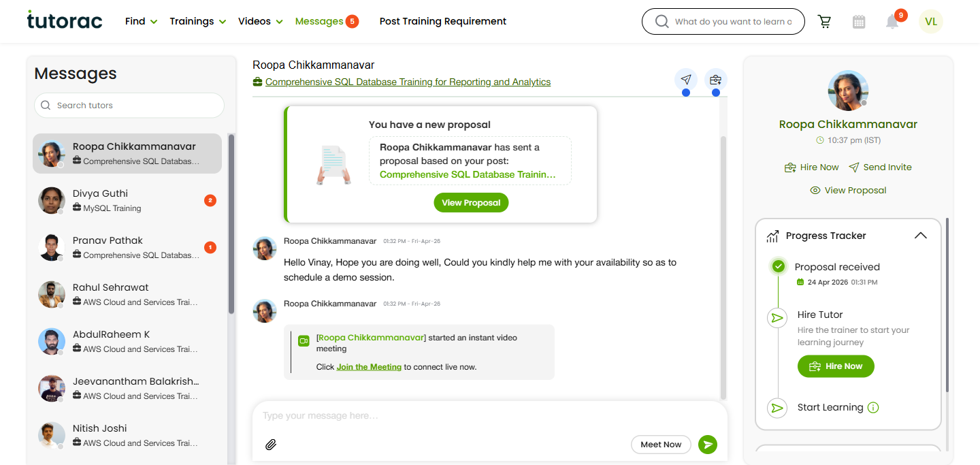Click the Send Invite link under profile
Image resolution: width=980 pixels, height=465 pixels.
(x=880, y=167)
